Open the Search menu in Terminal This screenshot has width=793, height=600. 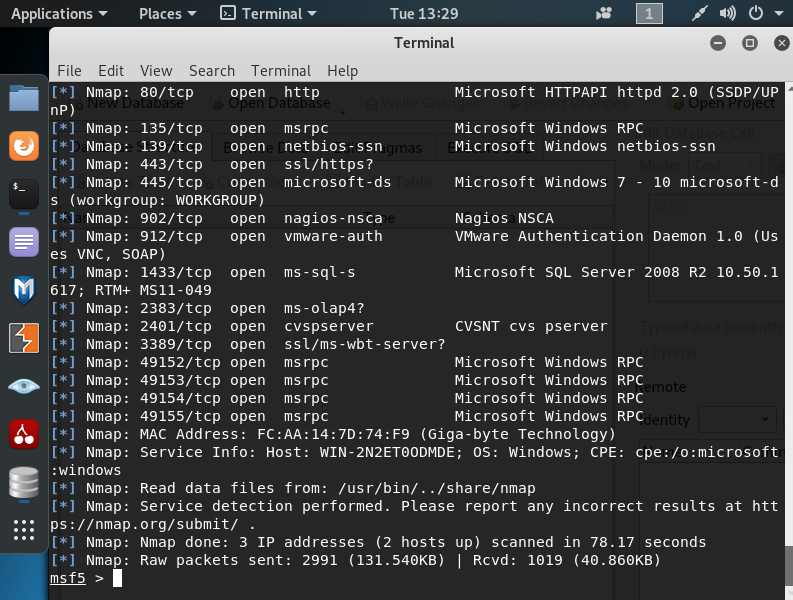tap(211, 71)
